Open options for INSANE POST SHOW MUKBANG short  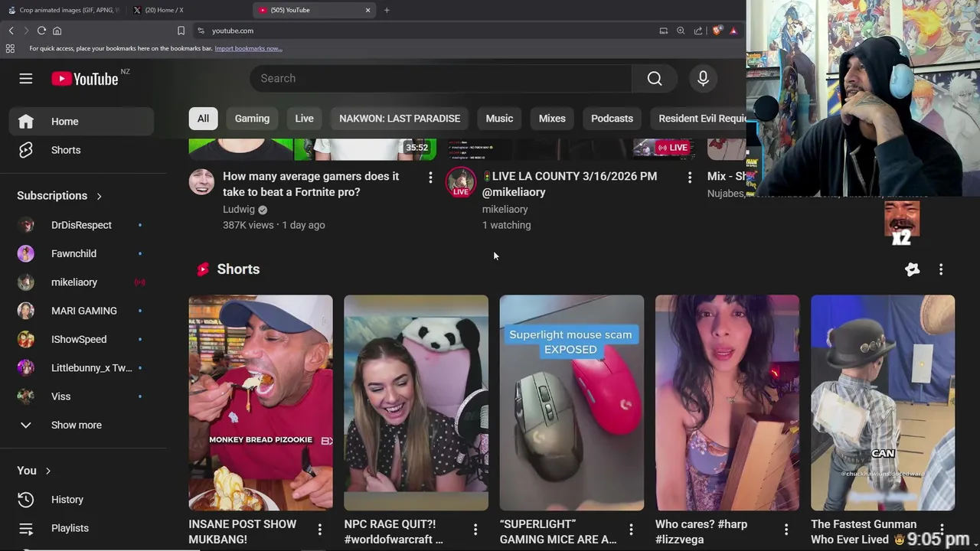[319, 530]
